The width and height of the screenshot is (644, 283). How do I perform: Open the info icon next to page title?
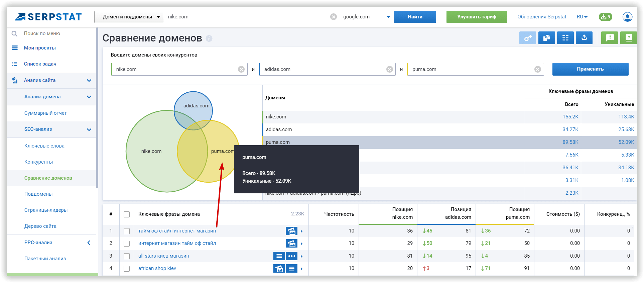point(209,38)
